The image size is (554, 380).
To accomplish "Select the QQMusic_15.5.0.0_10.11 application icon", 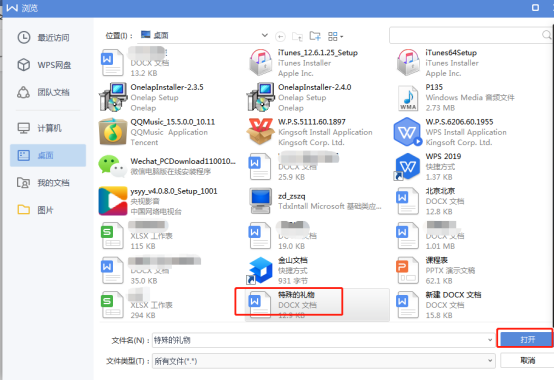I will point(113,132).
